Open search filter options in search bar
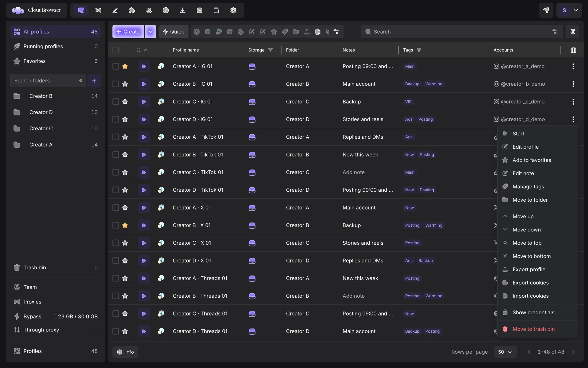Image resolution: width=588 pixels, height=368 pixels. 554,32
